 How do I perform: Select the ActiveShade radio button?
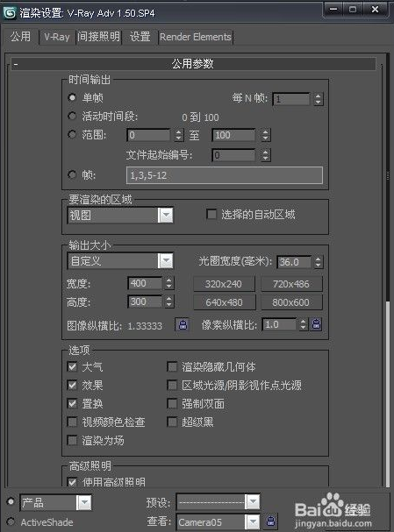pyautogui.click(x=11, y=521)
